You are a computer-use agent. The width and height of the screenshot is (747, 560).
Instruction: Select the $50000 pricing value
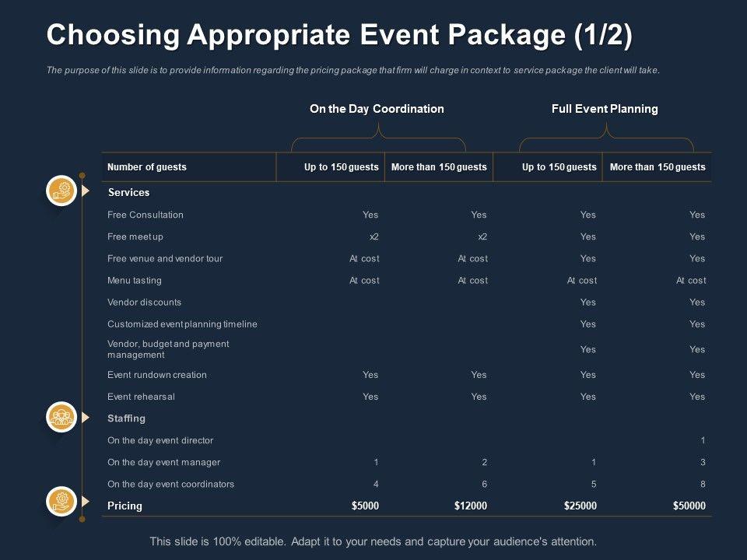[689, 506]
